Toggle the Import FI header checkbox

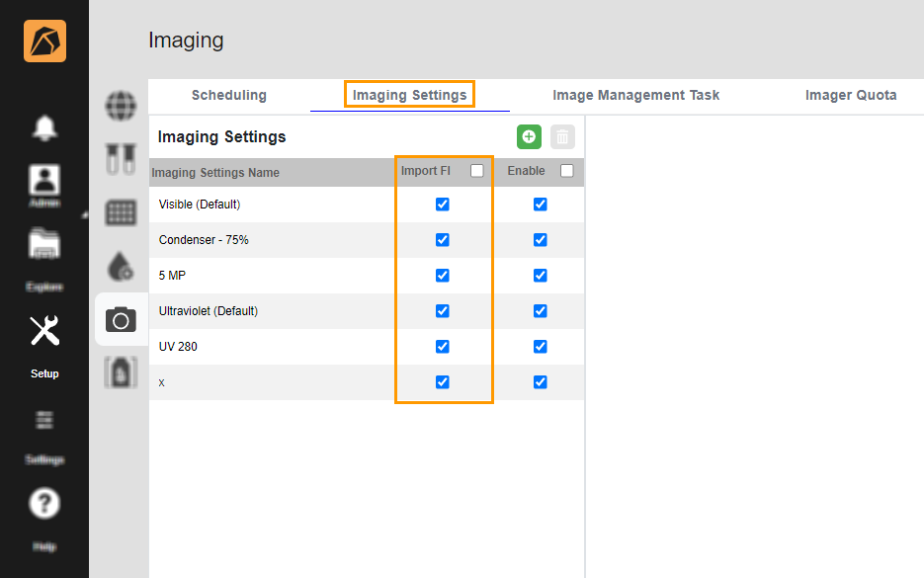[477, 171]
